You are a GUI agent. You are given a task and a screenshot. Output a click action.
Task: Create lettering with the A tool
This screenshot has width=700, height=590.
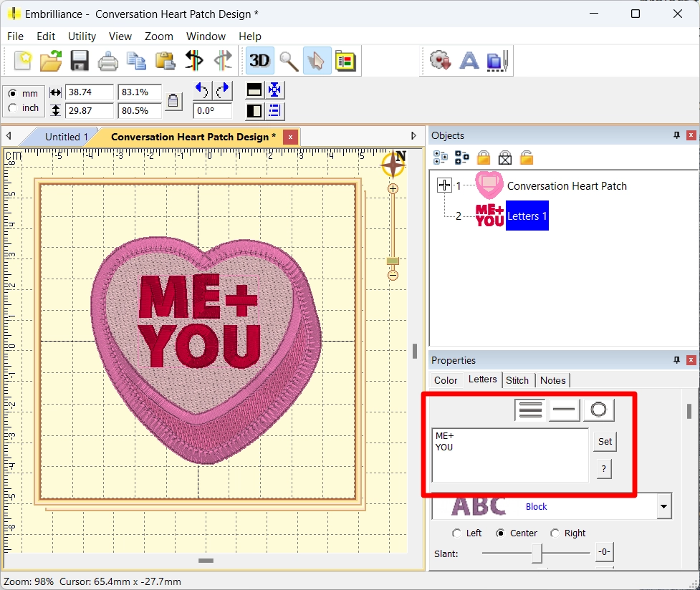[x=469, y=61]
